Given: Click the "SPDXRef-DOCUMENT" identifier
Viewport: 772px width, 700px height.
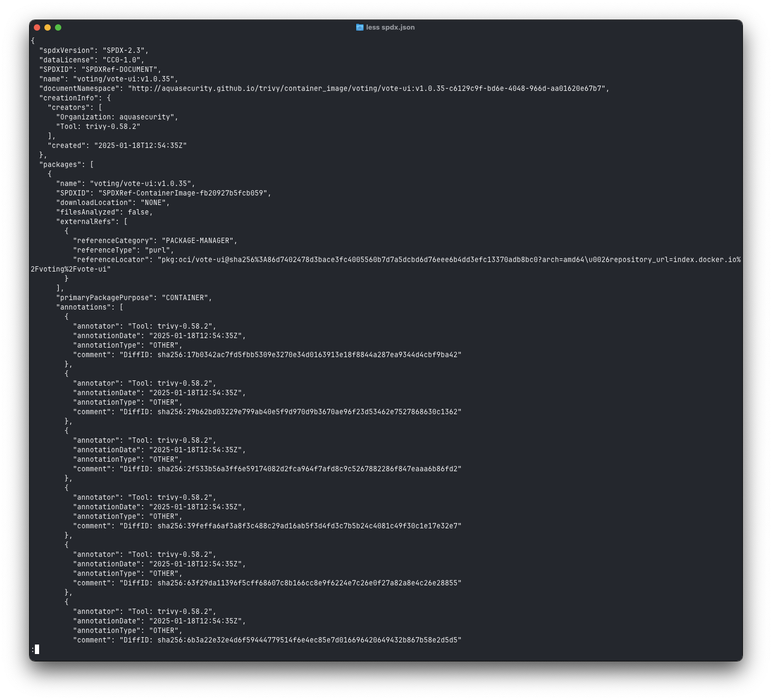Looking at the screenshot, I should (119, 70).
